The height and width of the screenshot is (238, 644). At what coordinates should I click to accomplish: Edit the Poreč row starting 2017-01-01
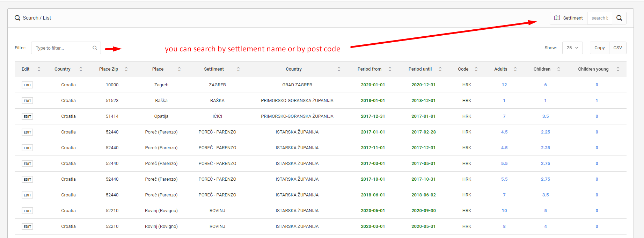(27, 132)
